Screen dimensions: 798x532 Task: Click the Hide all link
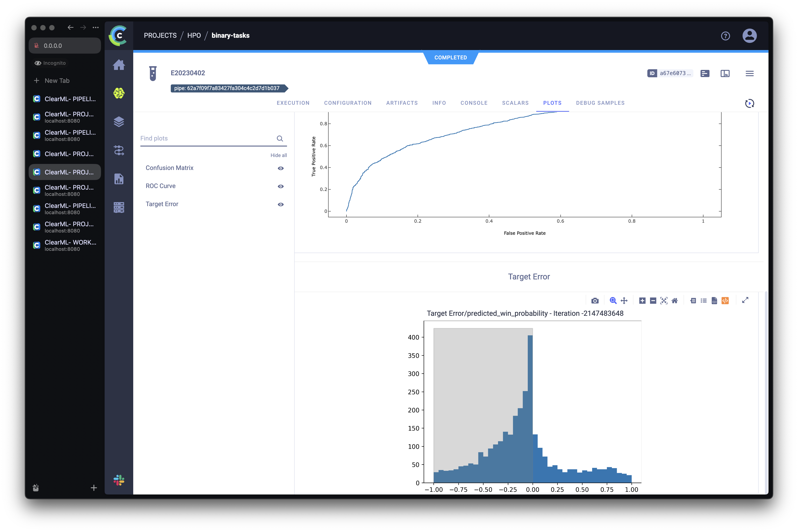(x=279, y=155)
